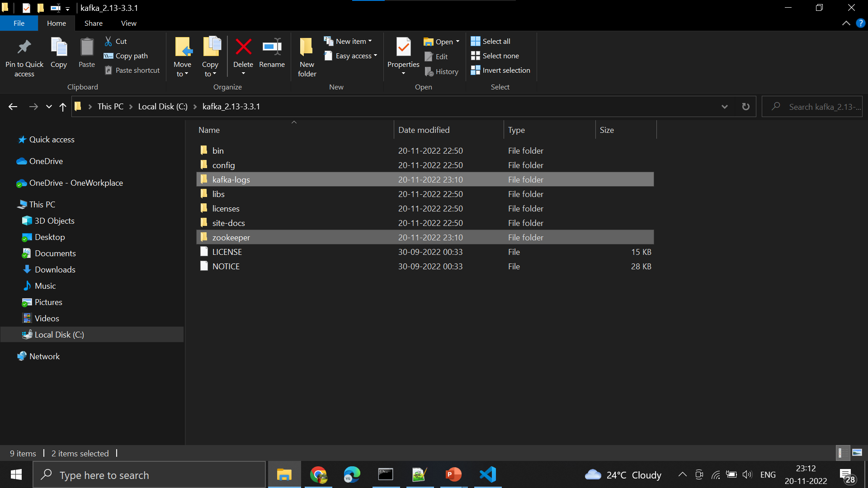Open the View ribbon tab

(128, 23)
